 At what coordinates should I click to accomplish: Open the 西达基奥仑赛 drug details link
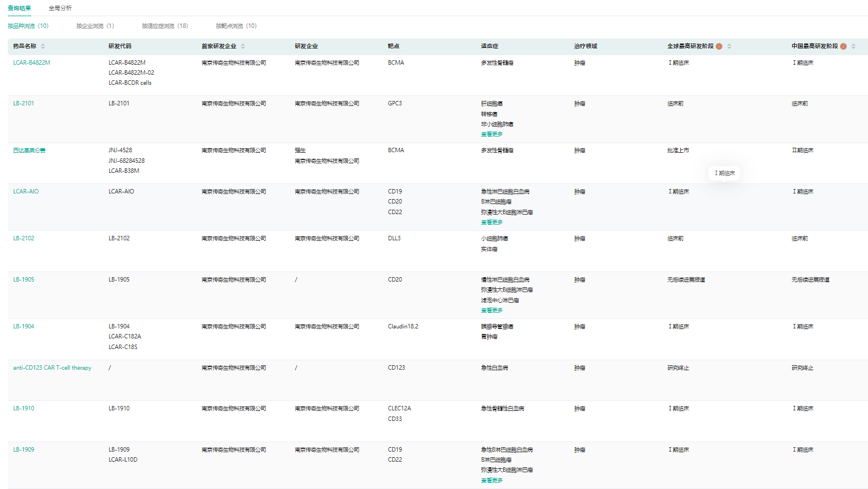coord(30,151)
